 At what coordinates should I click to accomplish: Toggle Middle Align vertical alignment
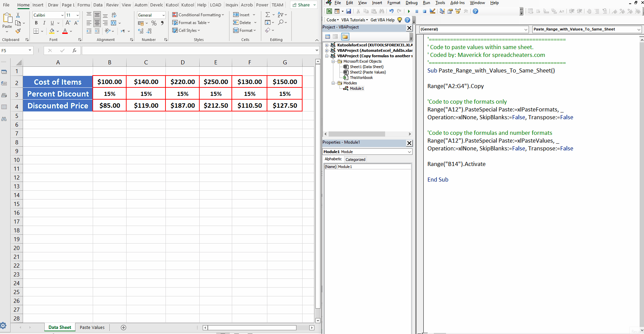pyautogui.click(x=97, y=15)
